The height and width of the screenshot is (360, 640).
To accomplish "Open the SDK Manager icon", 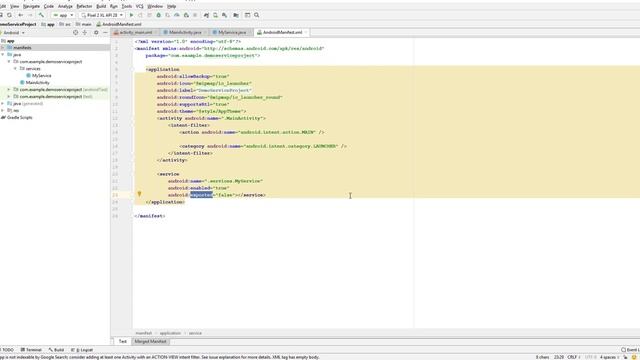I will click(224, 15).
